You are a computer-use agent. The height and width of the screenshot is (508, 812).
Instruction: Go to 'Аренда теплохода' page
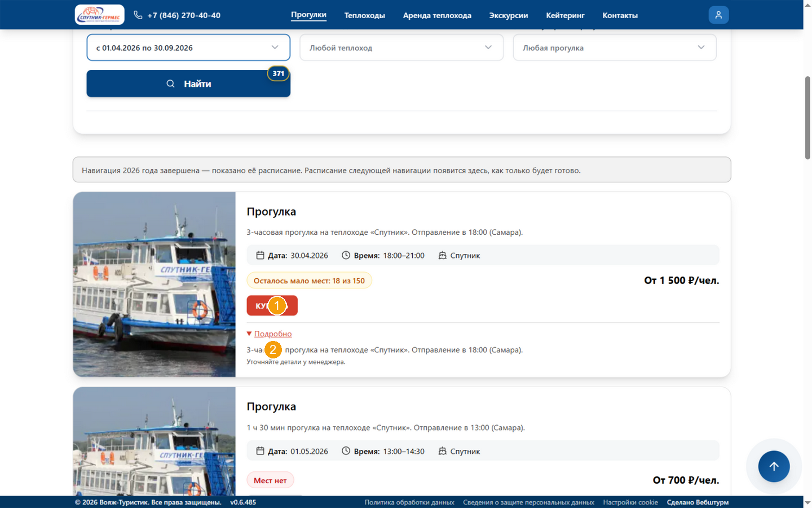[x=437, y=15]
